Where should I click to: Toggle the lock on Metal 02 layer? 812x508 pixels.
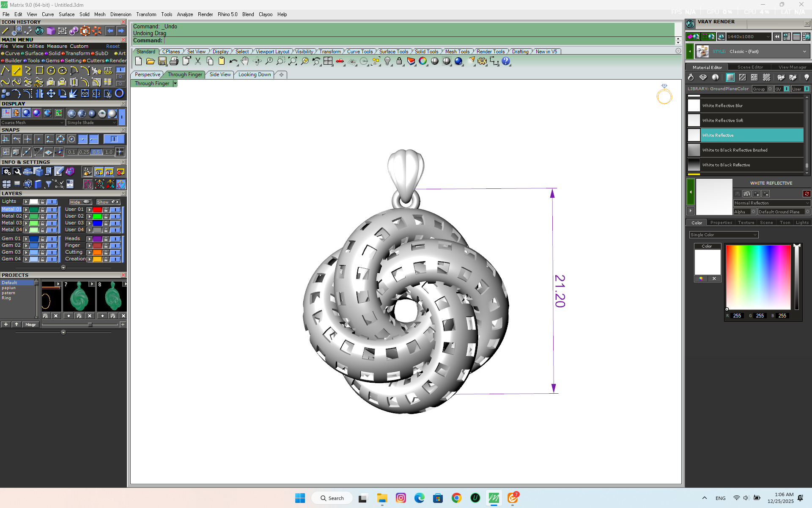[x=42, y=216]
